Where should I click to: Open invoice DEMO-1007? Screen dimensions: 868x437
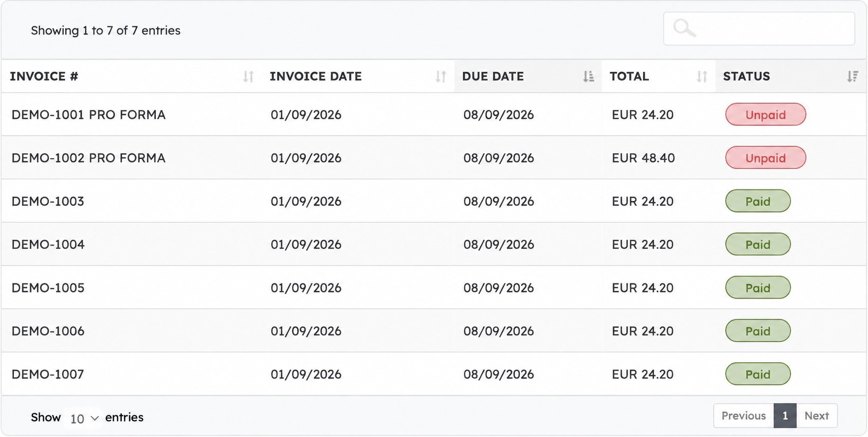point(48,374)
